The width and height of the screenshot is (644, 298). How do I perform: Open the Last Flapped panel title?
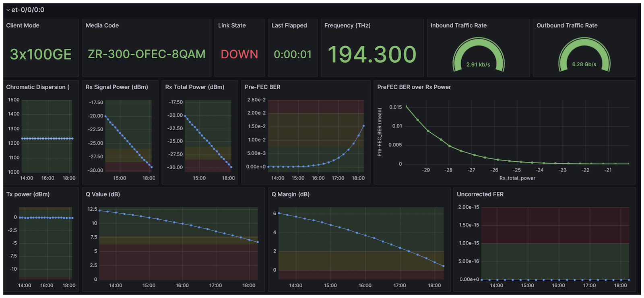[289, 25]
